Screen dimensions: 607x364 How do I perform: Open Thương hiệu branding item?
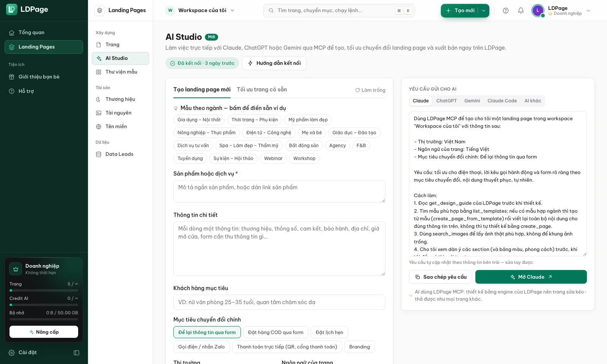pyautogui.click(x=120, y=99)
